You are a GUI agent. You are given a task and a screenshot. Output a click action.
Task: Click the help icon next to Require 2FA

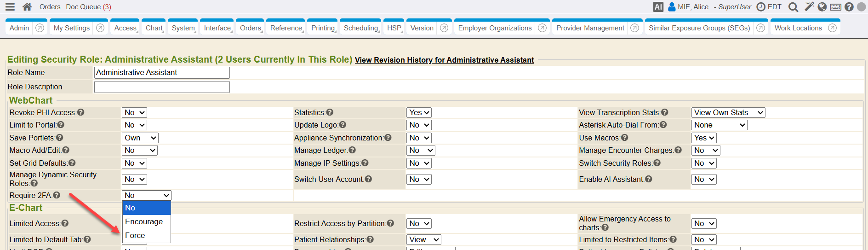(57, 195)
